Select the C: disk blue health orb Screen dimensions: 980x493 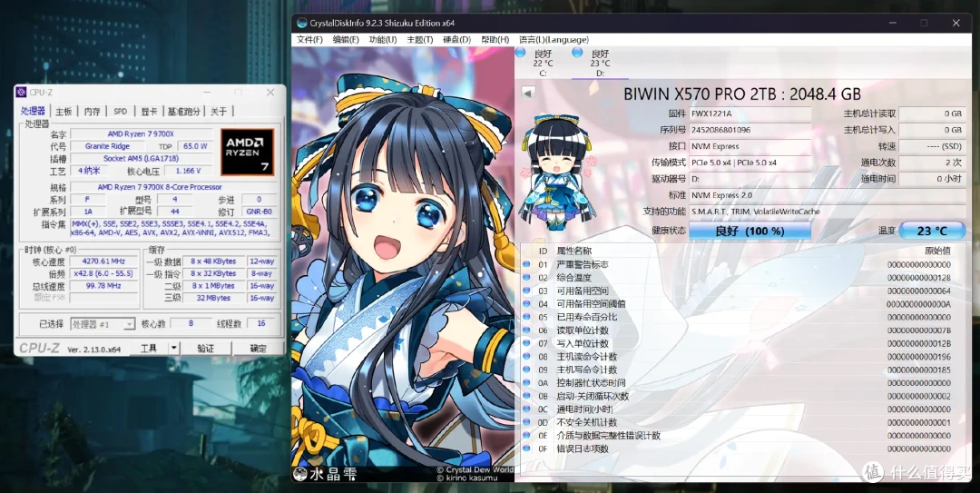pyautogui.click(x=520, y=53)
